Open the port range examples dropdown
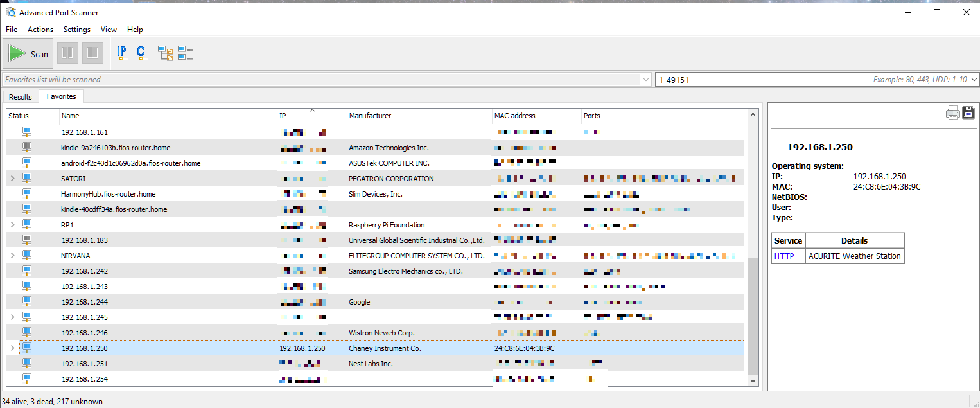This screenshot has height=408, width=980. click(973, 79)
